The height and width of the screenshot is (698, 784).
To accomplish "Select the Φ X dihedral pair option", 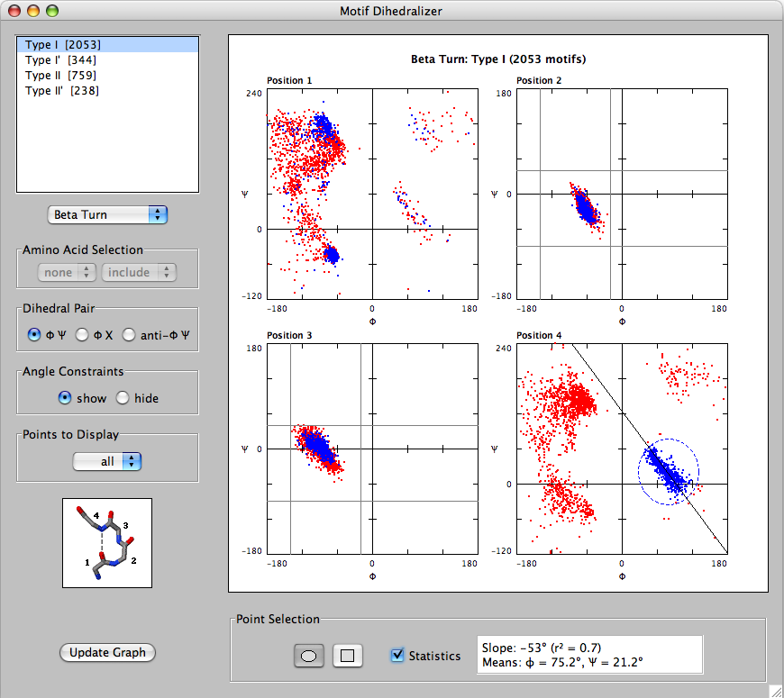I will click(82, 335).
